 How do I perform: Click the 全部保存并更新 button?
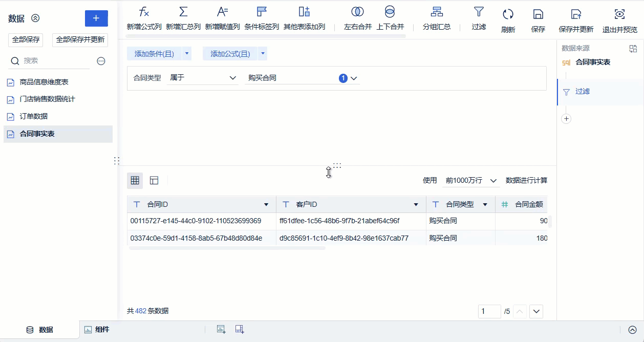coord(79,39)
